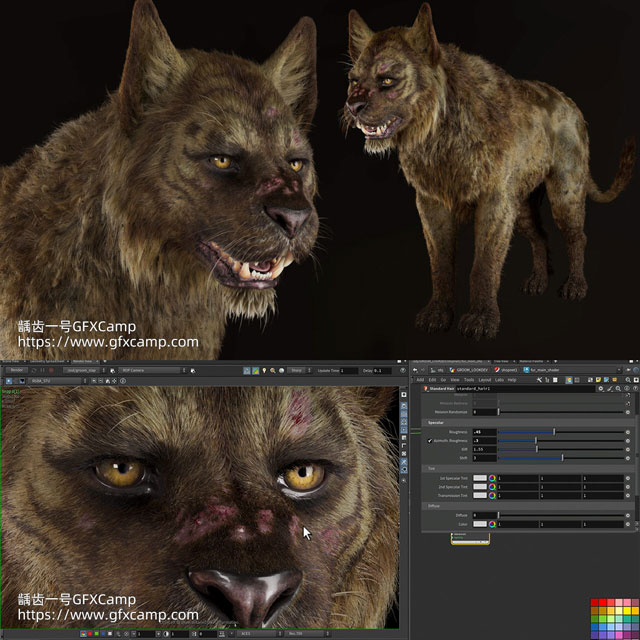
Task: Select the fur_main_shader path segment
Action: (x=542, y=370)
